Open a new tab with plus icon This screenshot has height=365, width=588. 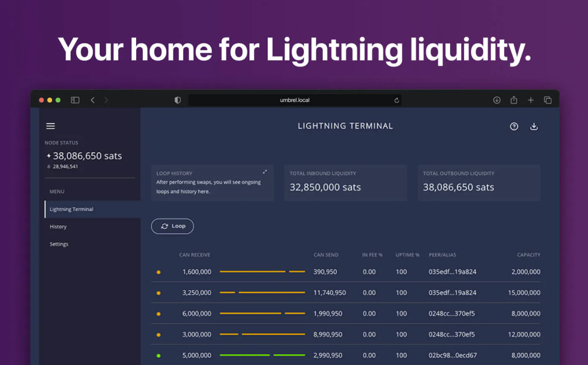click(531, 100)
